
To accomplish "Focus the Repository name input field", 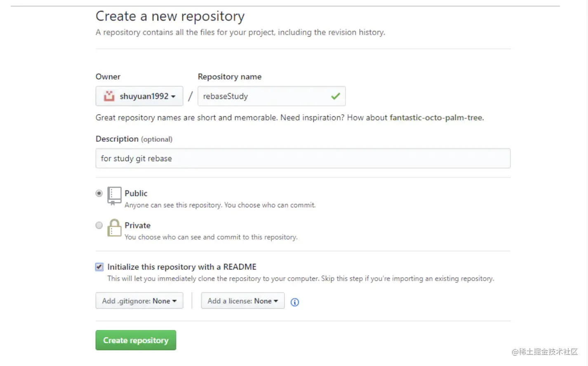I will [x=264, y=96].
